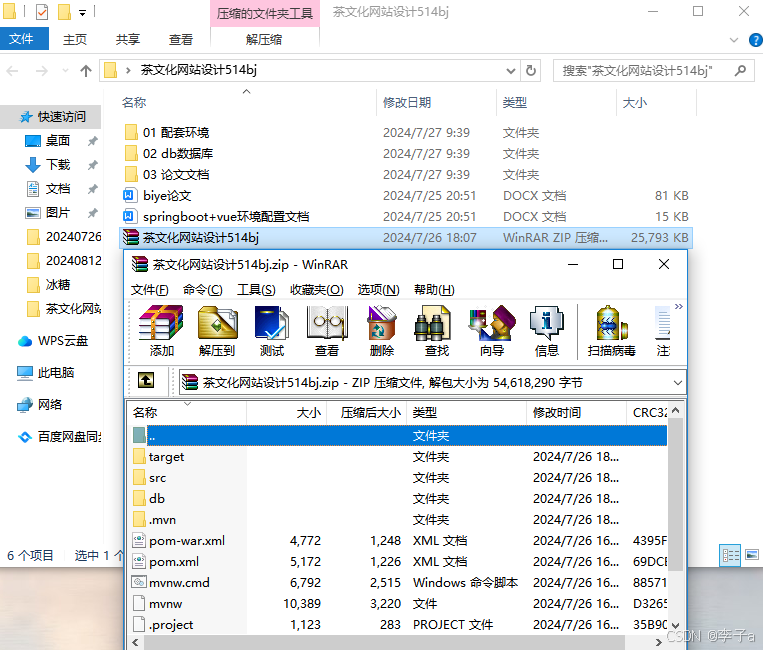
Task: Open Explorer help question mark icon
Action: point(756,40)
